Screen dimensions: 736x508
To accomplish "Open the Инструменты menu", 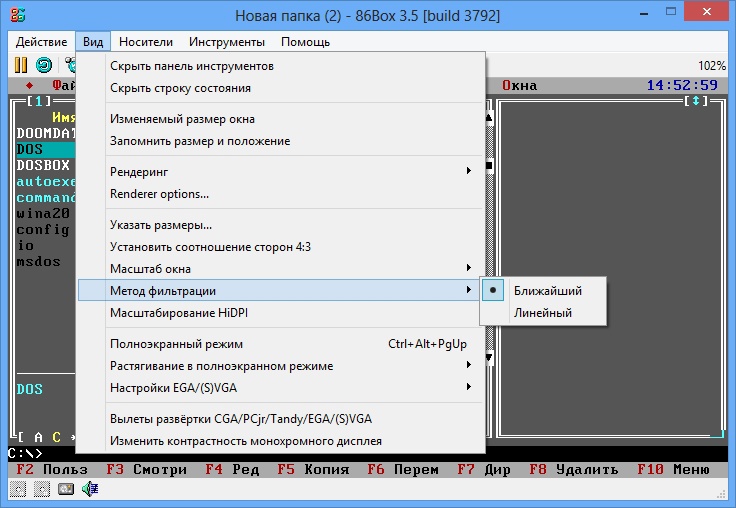I will click(227, 42).
